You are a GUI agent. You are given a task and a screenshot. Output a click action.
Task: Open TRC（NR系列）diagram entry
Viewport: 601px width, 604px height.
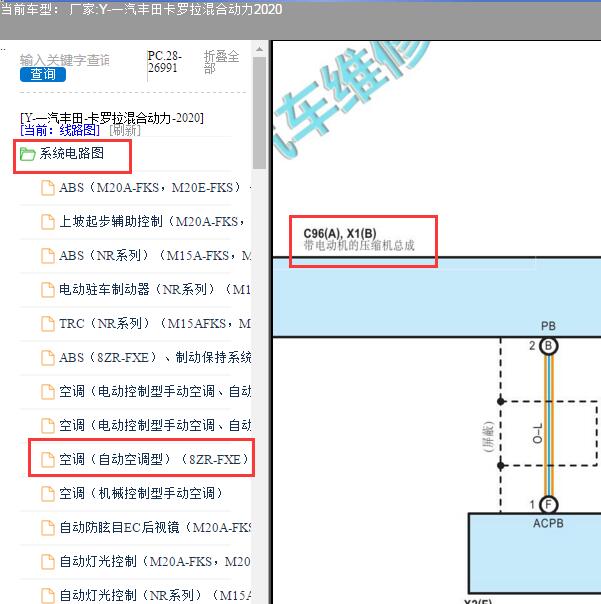pos(154,323)
